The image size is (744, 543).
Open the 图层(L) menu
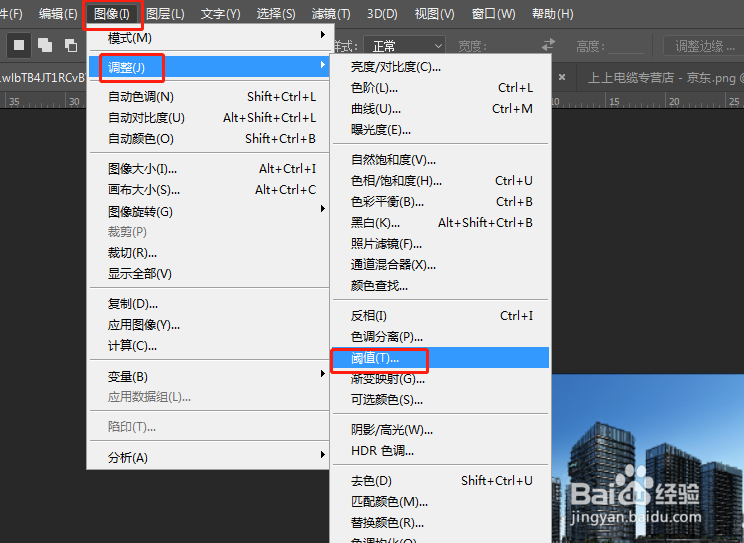click(165, 14)
